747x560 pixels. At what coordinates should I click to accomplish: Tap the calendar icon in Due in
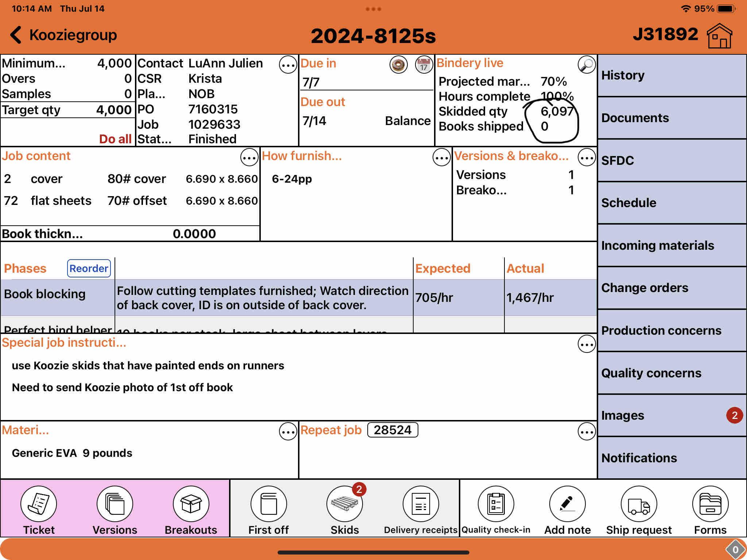(x=423, y=65)
